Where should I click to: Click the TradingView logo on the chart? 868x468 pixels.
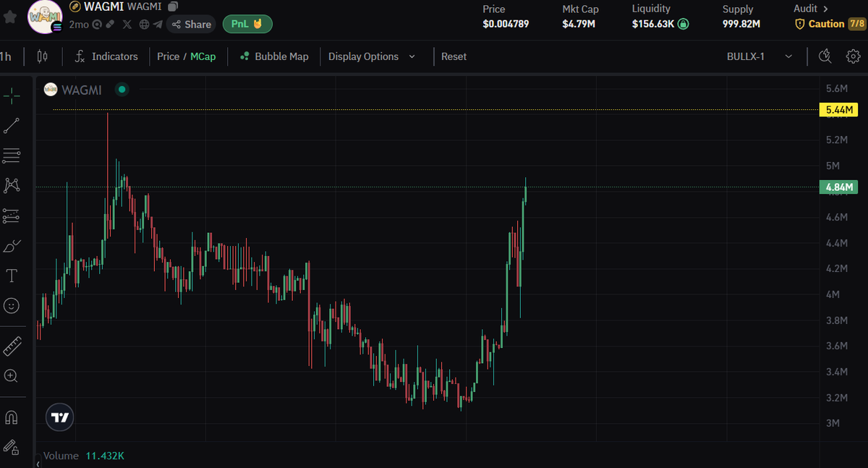[x=59, y=417]
